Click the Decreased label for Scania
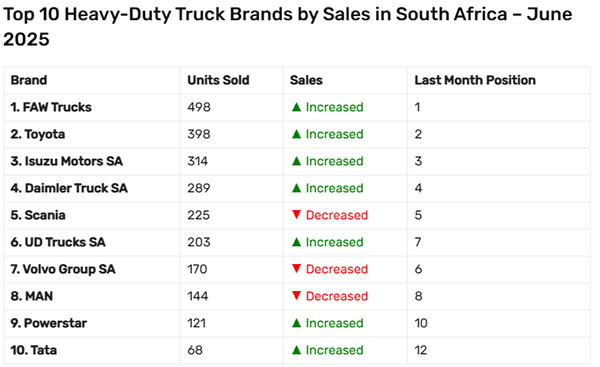Viewport: 600px width, 367px height. (x=337, y=215)
